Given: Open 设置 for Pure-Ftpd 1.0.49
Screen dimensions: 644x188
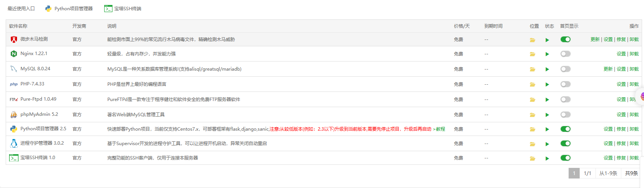Looking at the screenshot, I should (621, 100).
